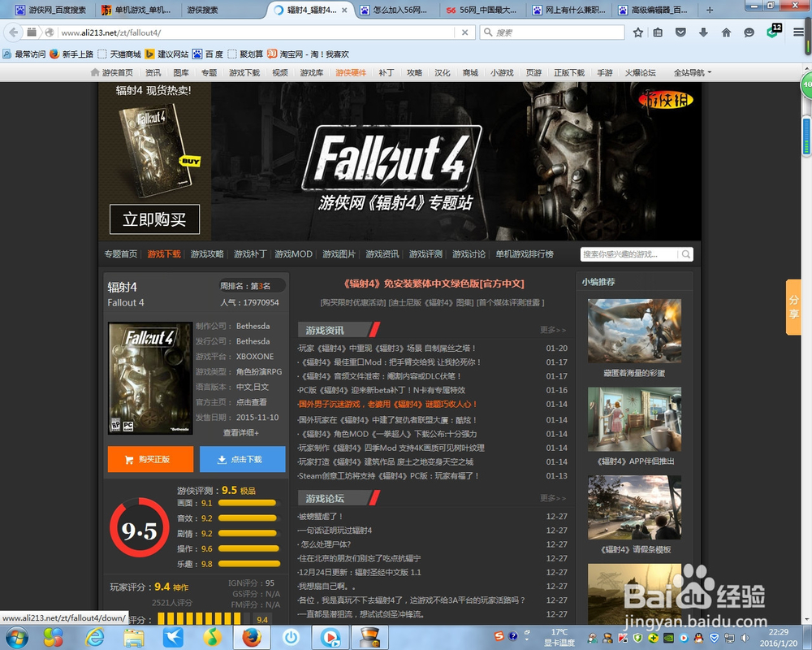Switch to the 游侠网_百度搜索 tab
Viewport: 812px width, 650px height.
[50, 10]
